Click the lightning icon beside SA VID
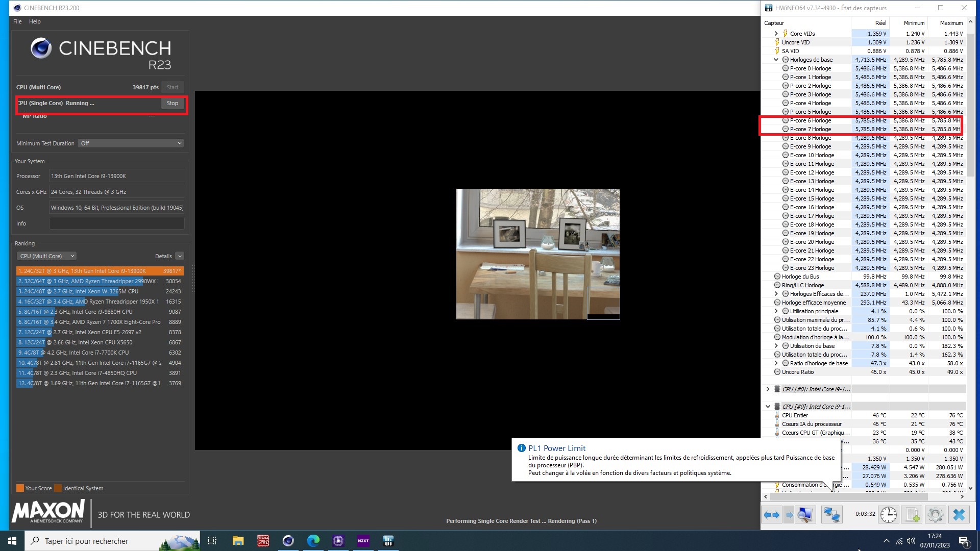Viewport: 980px width, 551px height. pyautogui.click(x=777, y=51)
